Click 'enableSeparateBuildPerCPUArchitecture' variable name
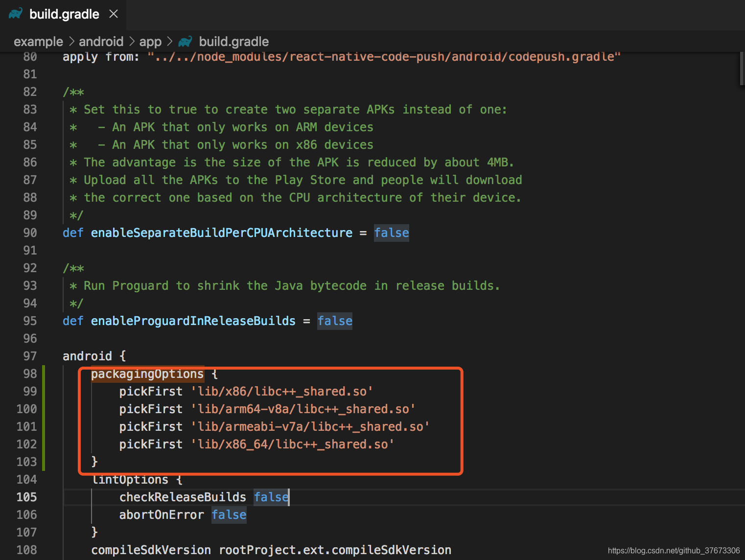 click(222, 233)
